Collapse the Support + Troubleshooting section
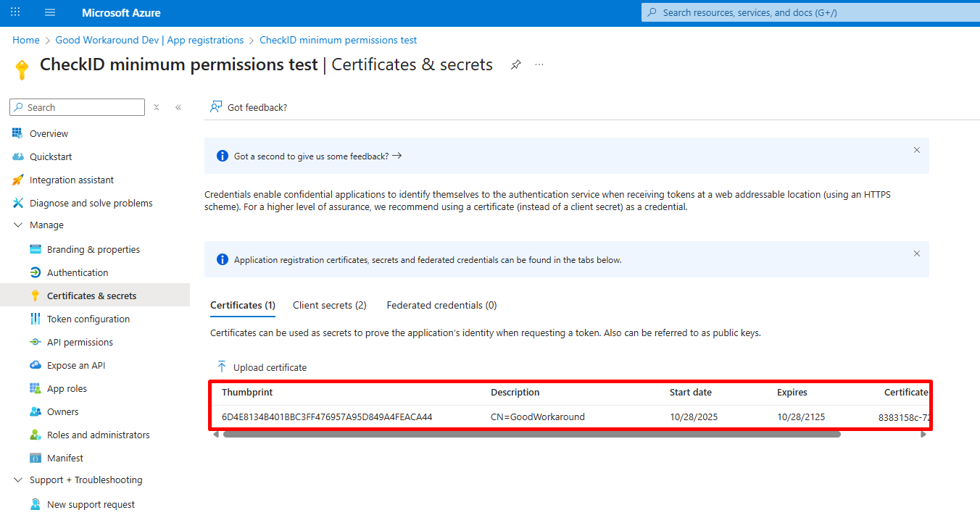Image resolution: width=980 pixels, height=523 pixels. point(18,480)
